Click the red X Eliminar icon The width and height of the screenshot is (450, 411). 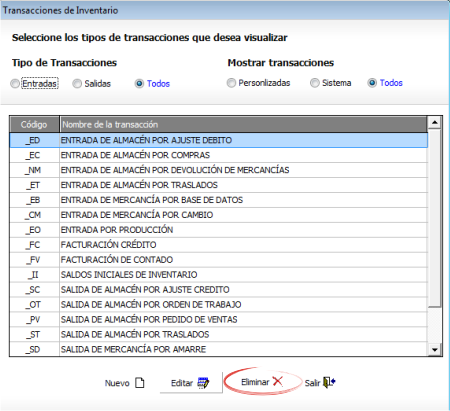278,381
